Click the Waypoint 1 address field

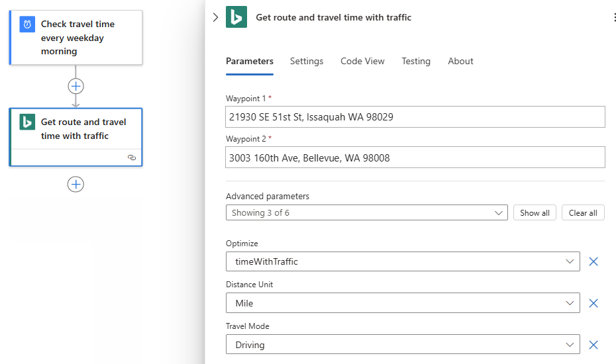click(415, 117)
